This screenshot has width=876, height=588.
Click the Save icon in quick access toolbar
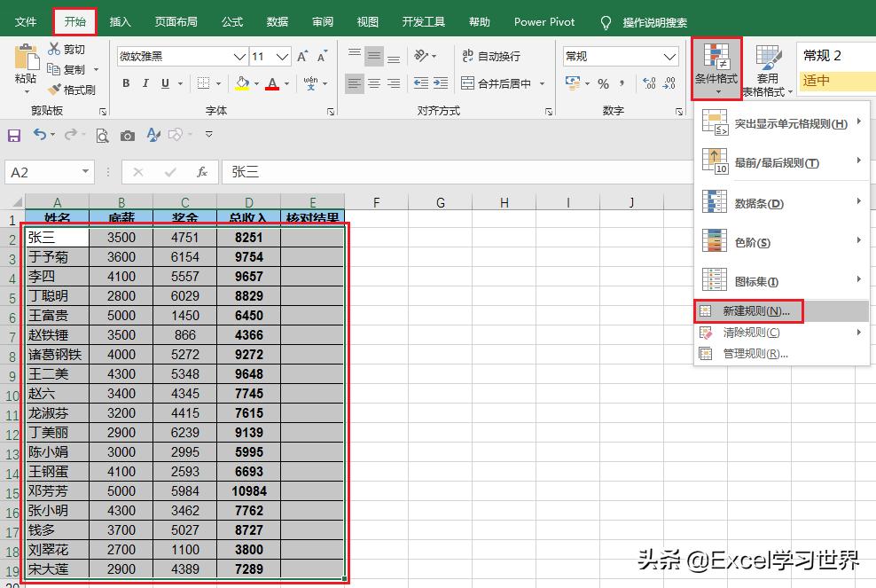tap(14, 136)
